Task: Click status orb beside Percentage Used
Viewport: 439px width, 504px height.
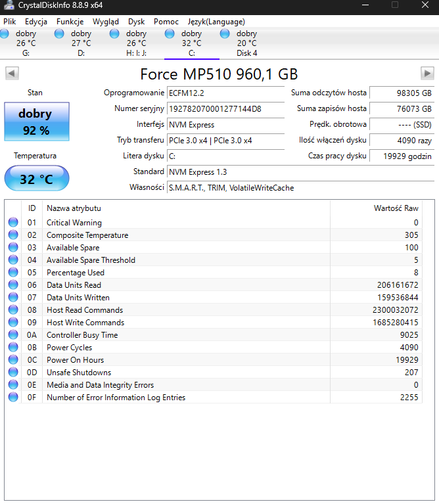Action: coord(13,273)
